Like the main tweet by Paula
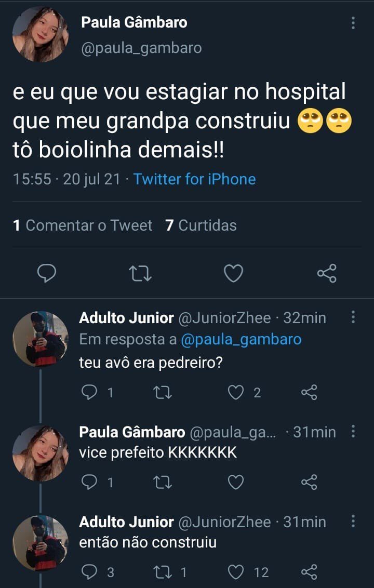This screenshot has height=588, width=374. point(233,273)
